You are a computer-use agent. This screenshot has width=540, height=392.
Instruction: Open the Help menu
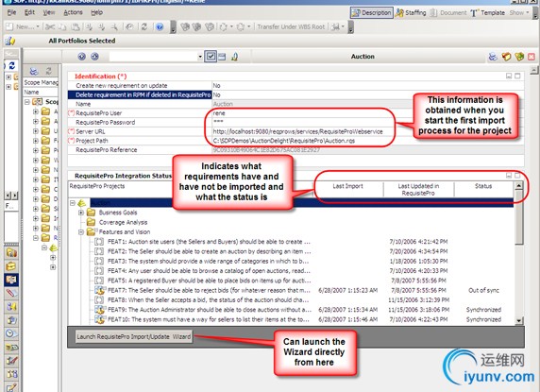97,12
